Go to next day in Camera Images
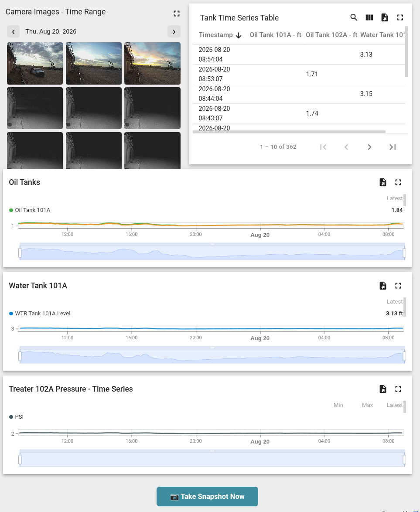The image size is (420, 512). click(x=174, y=32)
